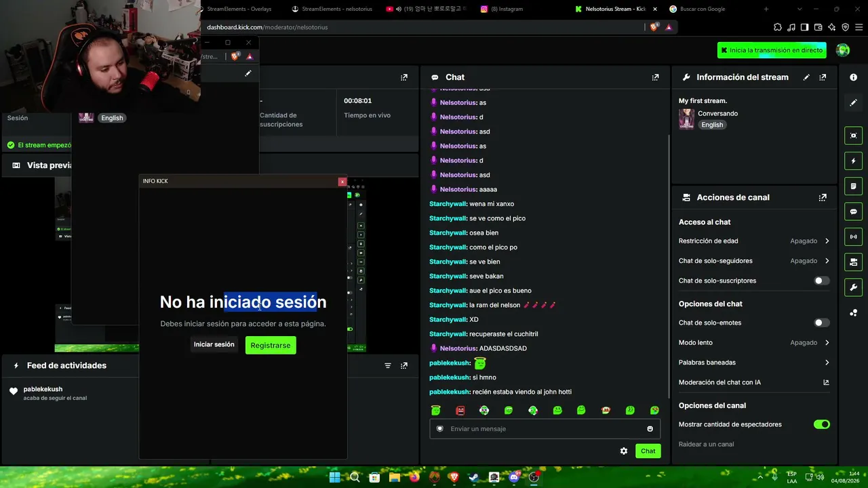The height and width of the screenshot is (488, 868).
Task: Open the user profile avatar
Action: 843,50
